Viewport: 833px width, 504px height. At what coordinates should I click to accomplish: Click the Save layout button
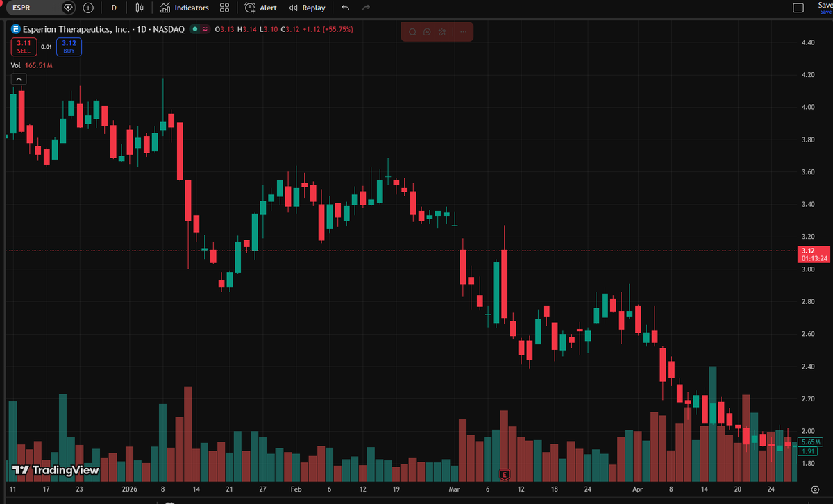pos(825,8)
